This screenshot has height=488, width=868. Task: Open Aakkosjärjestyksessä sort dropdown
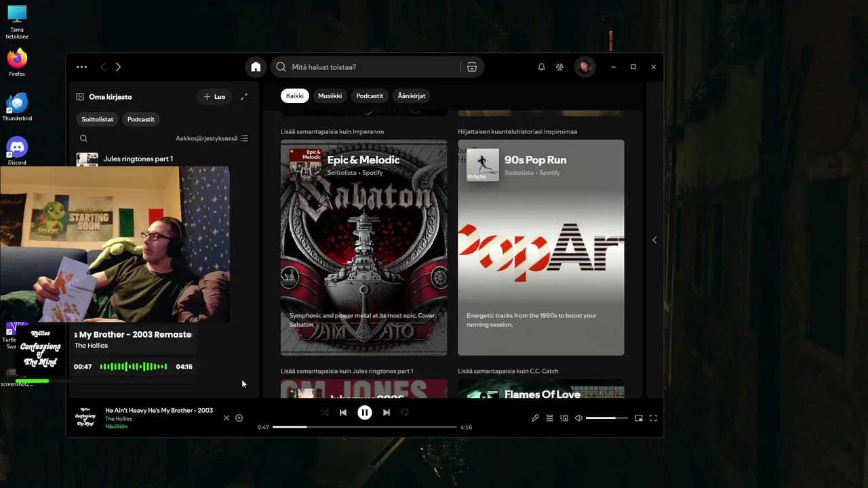click(212, 138)
